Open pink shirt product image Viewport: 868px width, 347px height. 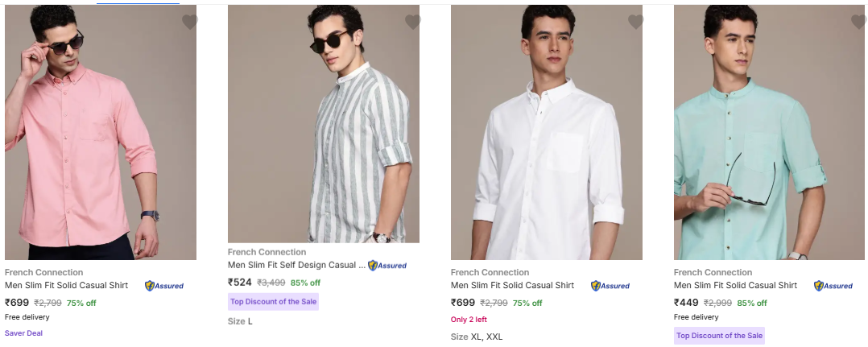tap(101, 133)
